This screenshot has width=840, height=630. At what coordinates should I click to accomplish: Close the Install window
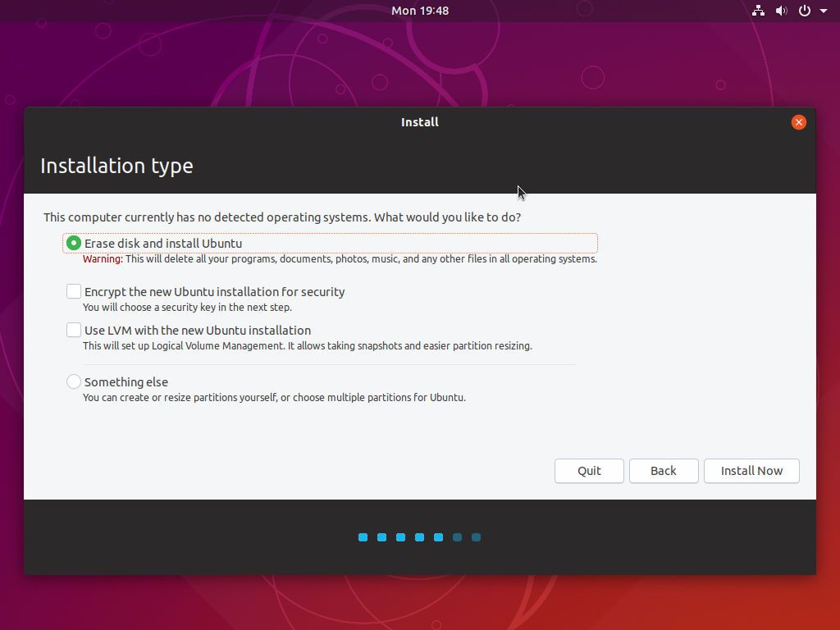[x=799, y=122]
